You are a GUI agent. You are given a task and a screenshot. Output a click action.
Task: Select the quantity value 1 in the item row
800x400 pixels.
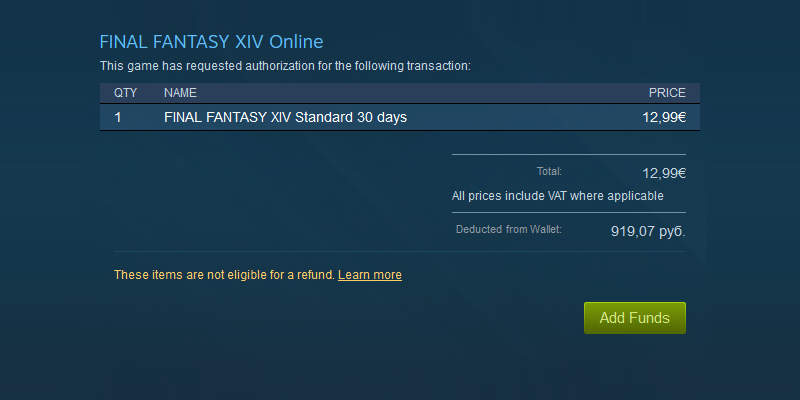pyautogui.click(x=118, y=118)
